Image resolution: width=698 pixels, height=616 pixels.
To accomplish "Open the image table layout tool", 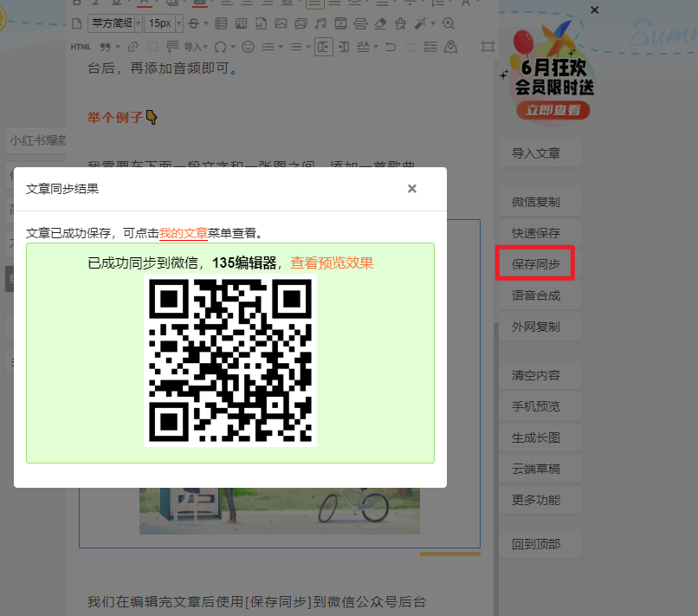I will 241,23.
